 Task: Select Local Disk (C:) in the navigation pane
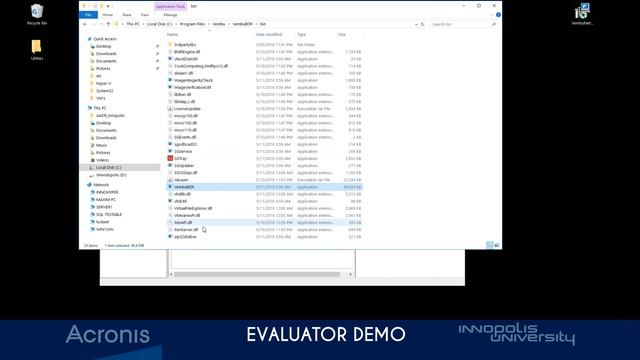point(120,167)
